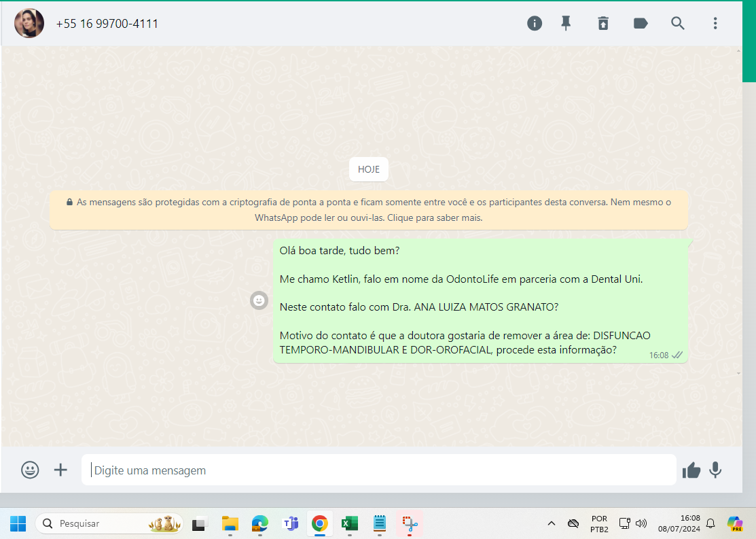Open the volume control tray icon

(x=641, y=523)
